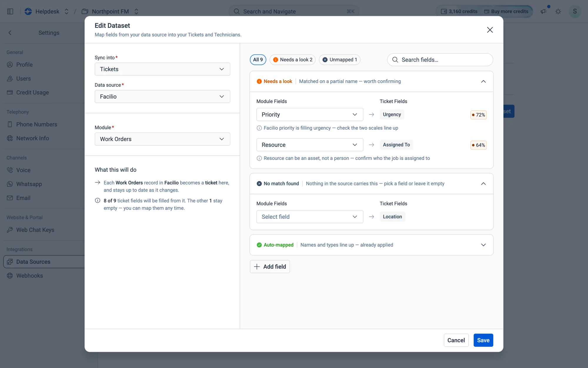588x368 pixels.
Task: Open Whatsapp channel in sidebar
Action: point(29,184)
